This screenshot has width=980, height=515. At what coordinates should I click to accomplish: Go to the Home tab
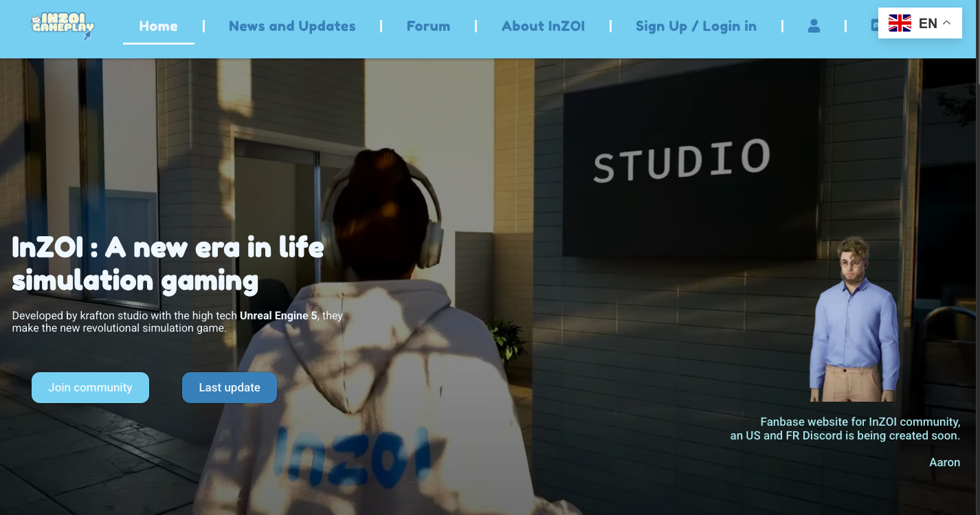pos(159,26)
